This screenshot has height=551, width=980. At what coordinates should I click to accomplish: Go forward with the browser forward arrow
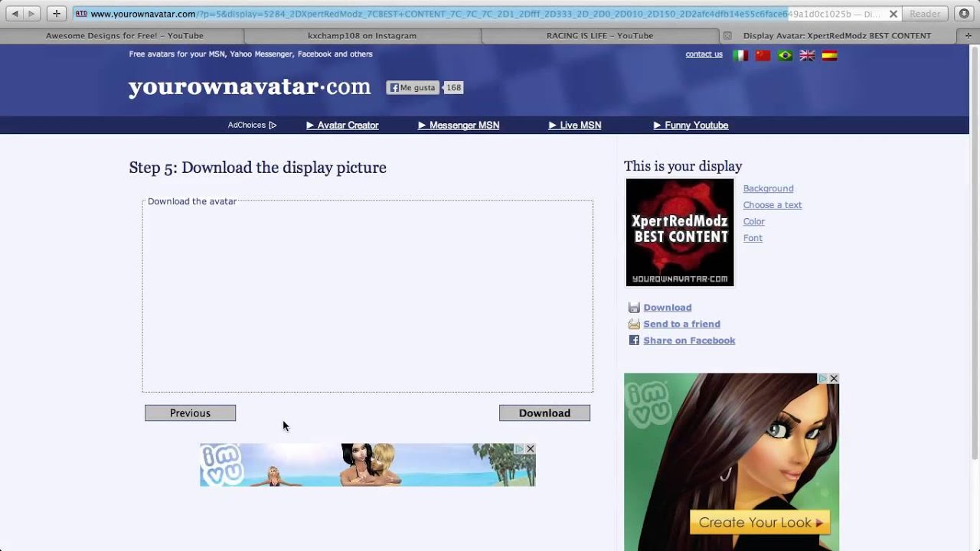pyautogui.click(x=31, y=14)
